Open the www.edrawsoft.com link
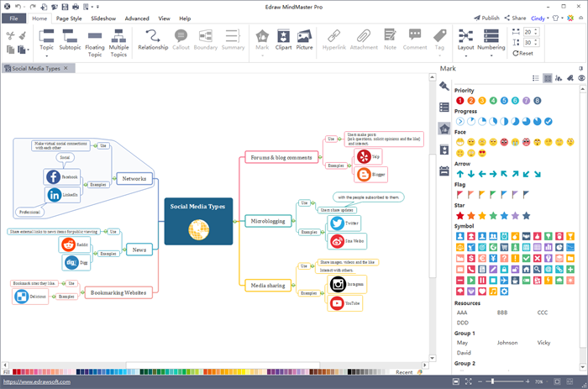The width and height of the screenshot is (588, 389). (x=30, y=381)
